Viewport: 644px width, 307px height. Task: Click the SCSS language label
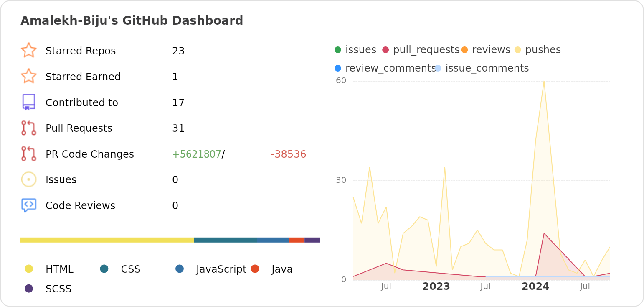(x=58, y=289)
